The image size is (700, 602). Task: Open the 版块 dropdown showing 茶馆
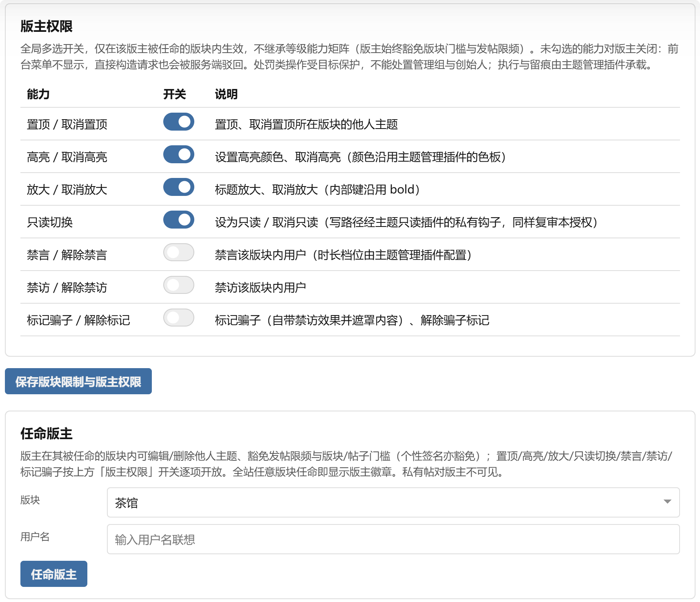pyautogui.click(x=393, y=502)
